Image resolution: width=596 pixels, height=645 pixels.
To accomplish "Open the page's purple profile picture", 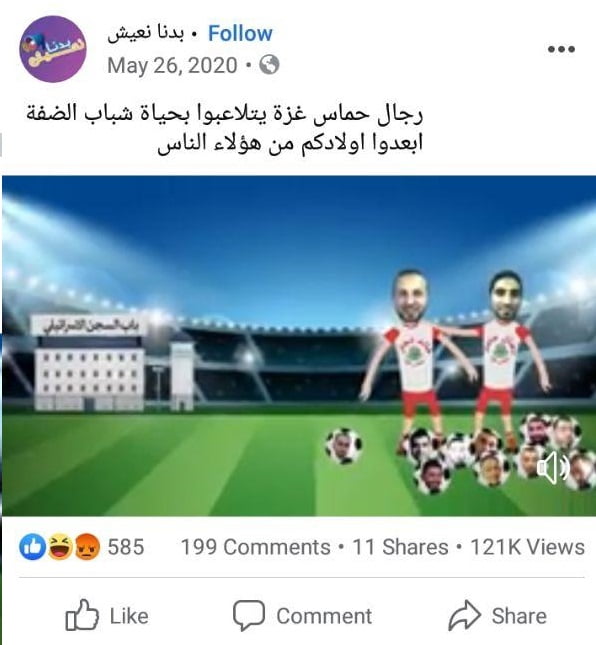I will coord(53,49).
